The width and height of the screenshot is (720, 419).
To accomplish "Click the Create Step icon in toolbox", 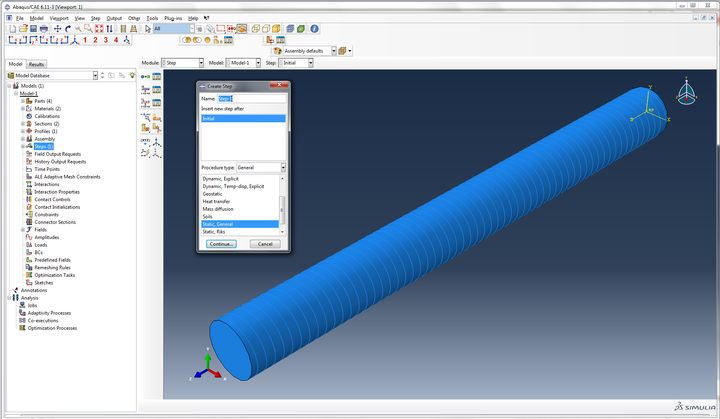I will (146, 77).
